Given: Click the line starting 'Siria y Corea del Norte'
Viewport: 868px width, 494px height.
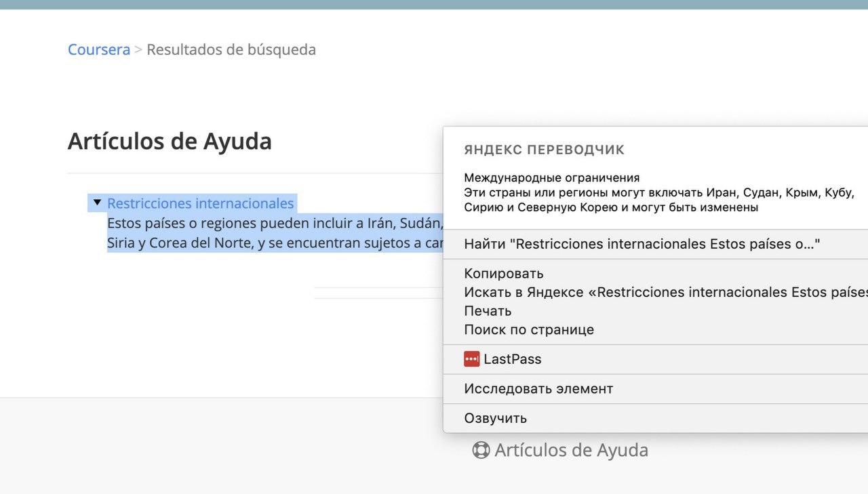Looking at the screenshot, I should [x=275, y=243].
